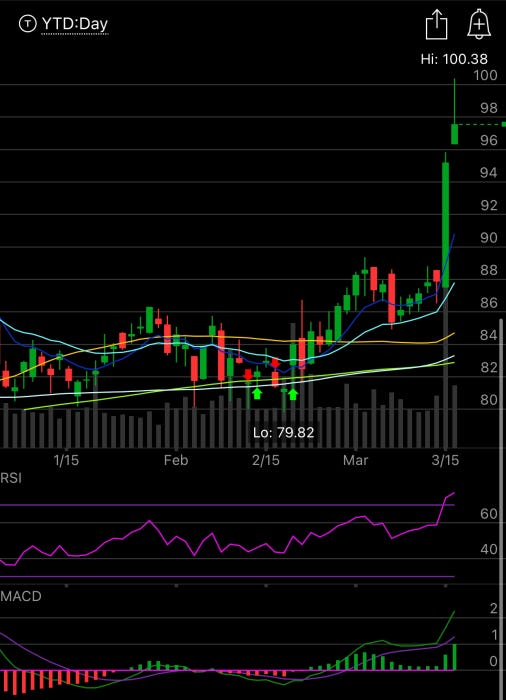Viewport: 506px width, 700px height.
Task: Select the RSI indicator label
Action: coord(11,479)
